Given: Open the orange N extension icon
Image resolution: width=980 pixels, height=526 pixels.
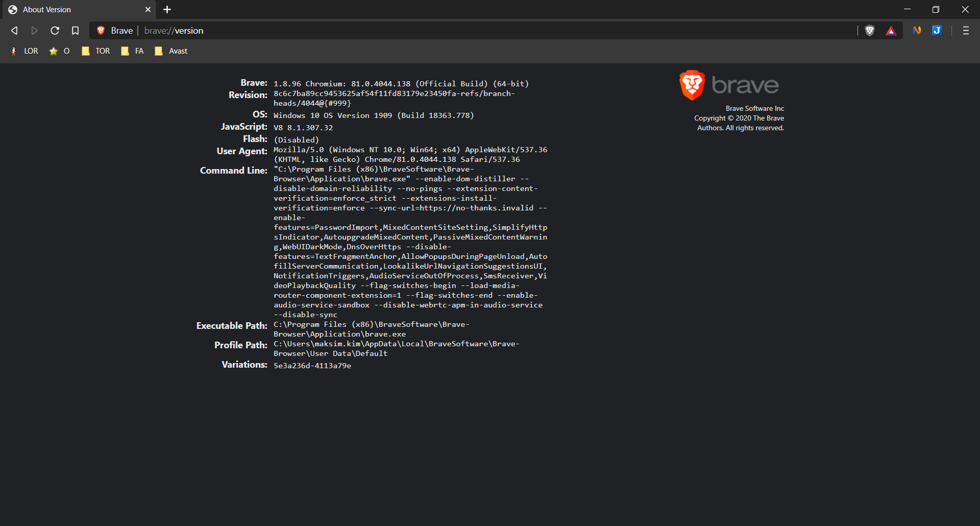Looking at the screenshot, I should 917,31.
